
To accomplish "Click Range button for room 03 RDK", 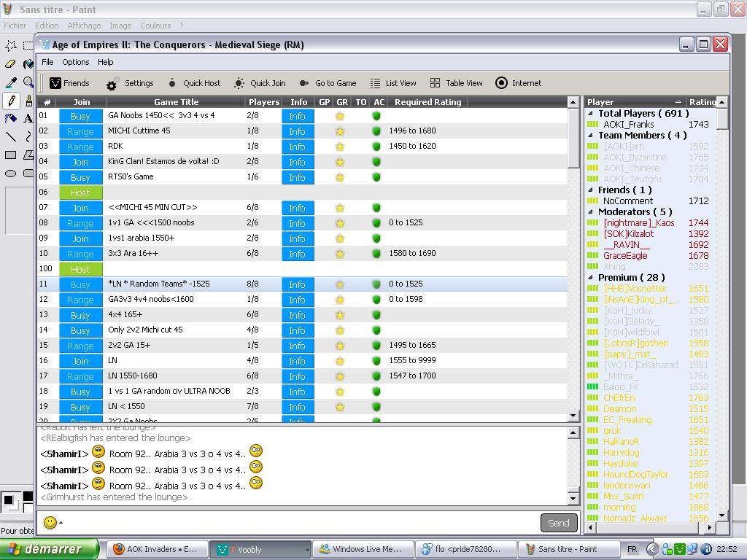I will pyautogui.click(x=80, y=147).
